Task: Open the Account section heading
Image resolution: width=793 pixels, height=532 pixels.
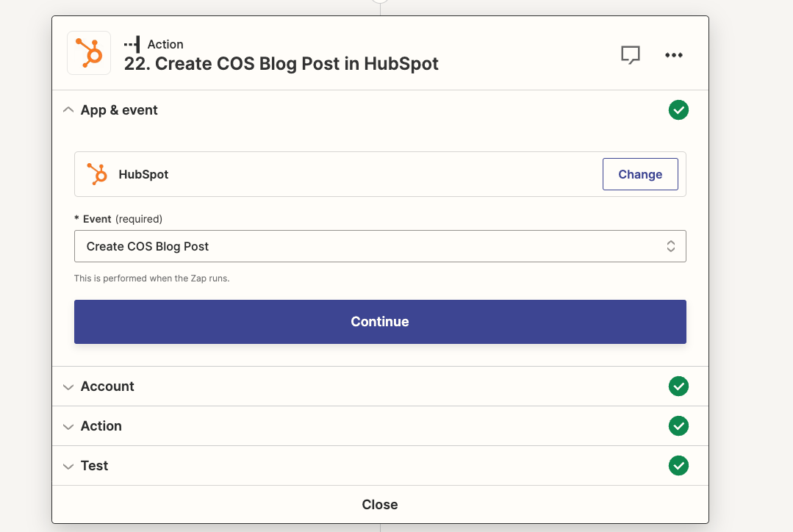Action: click(x=107, y=387)
